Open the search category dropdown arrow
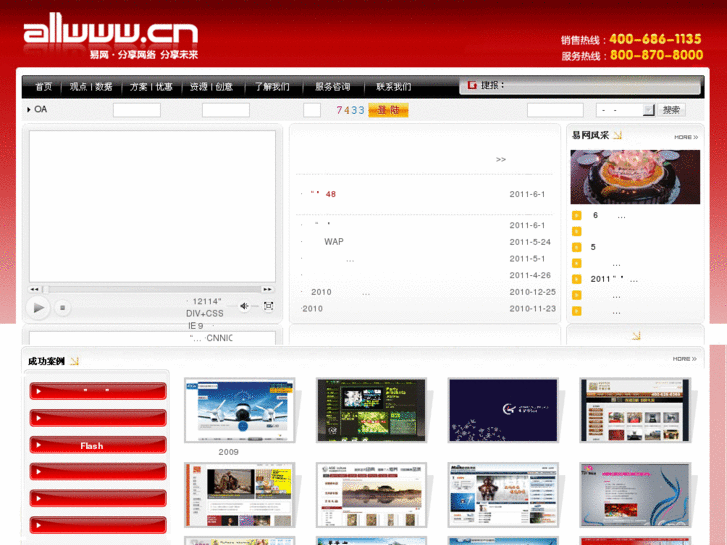 (x=648, y=110)
